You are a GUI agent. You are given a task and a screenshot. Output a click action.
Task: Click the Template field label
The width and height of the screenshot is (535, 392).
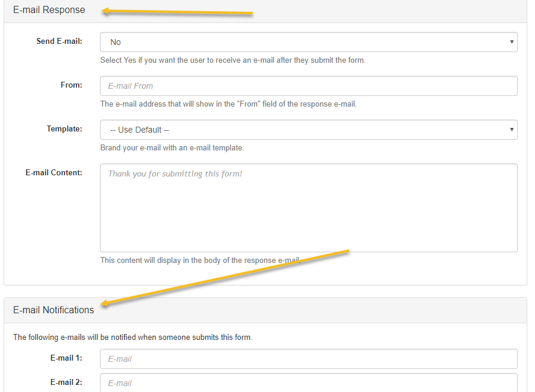click(65, 128)
